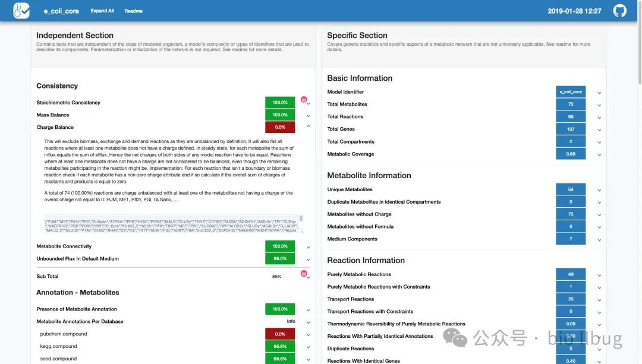This screenshot has height=364, width=642.
Task: Expand the Total Metabolites row
Action: 599,105
